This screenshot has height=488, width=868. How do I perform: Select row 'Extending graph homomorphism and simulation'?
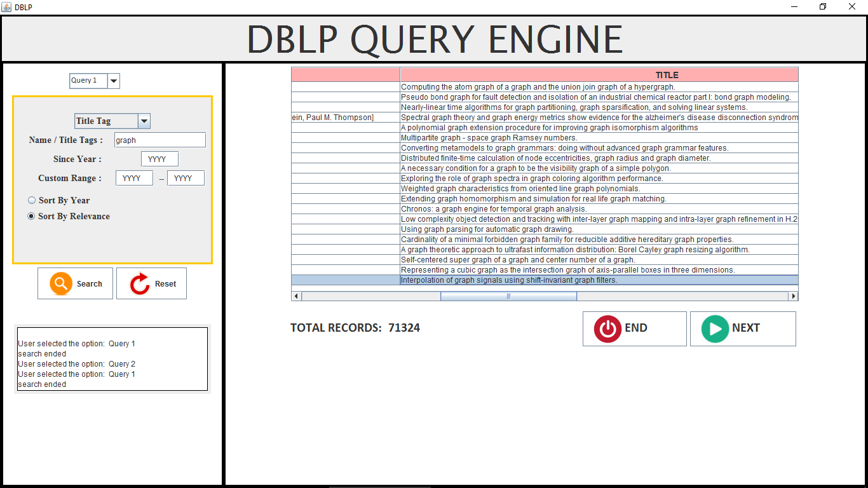click(x=545, y=199)
